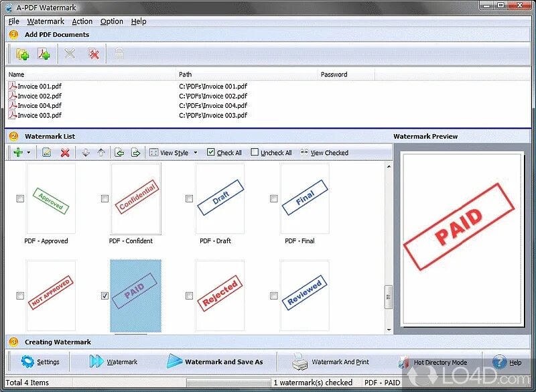Uncheck the PAID watermark checkbox
The width and height of the screenshot is (536, 392).
pyautogui.click(x=105, y=296)
